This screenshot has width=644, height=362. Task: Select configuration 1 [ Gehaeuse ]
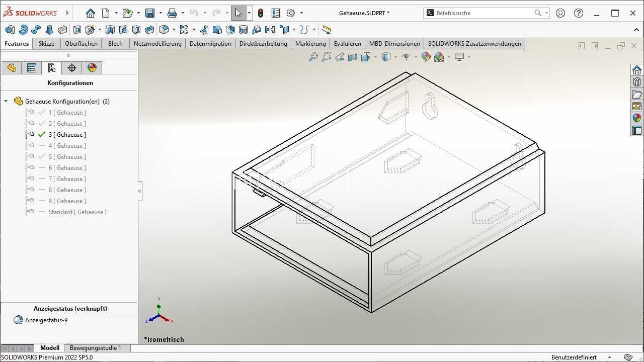click(67, 113)
